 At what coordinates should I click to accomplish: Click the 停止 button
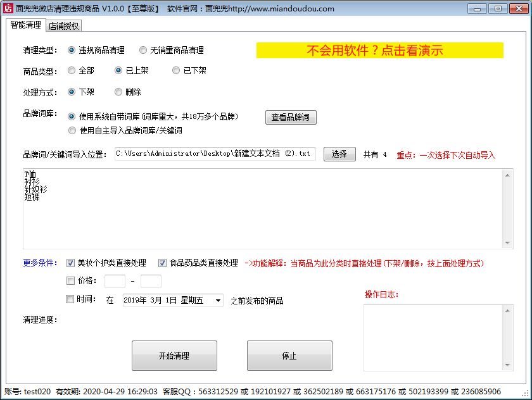tap(289, 355)
